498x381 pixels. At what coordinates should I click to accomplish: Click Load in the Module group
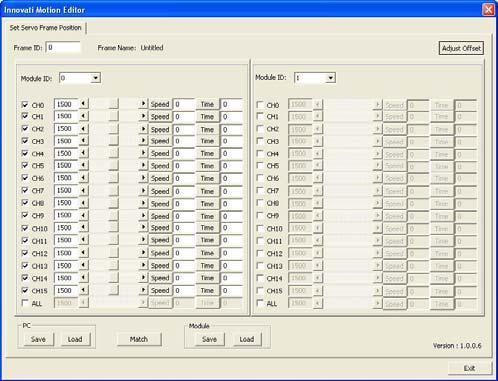[x=247, y=339]
